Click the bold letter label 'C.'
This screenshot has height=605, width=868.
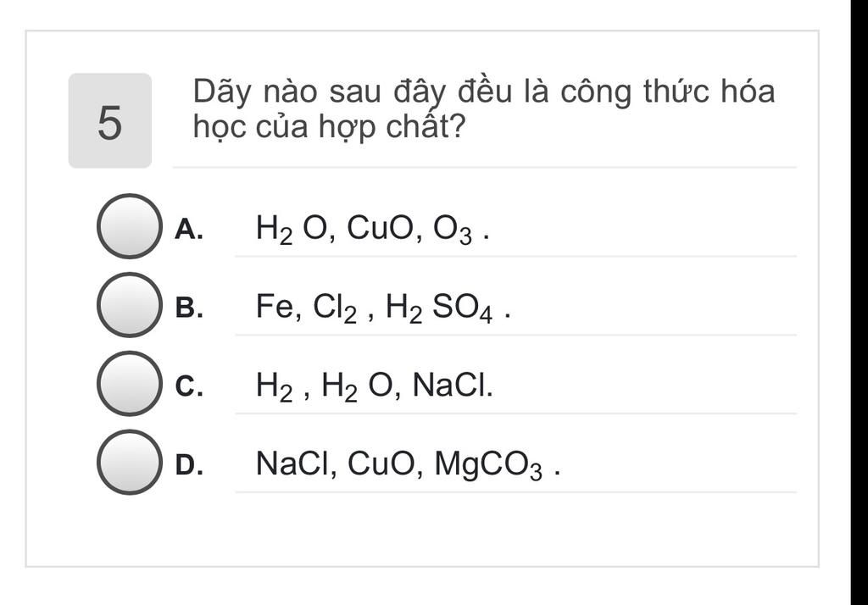189,386
